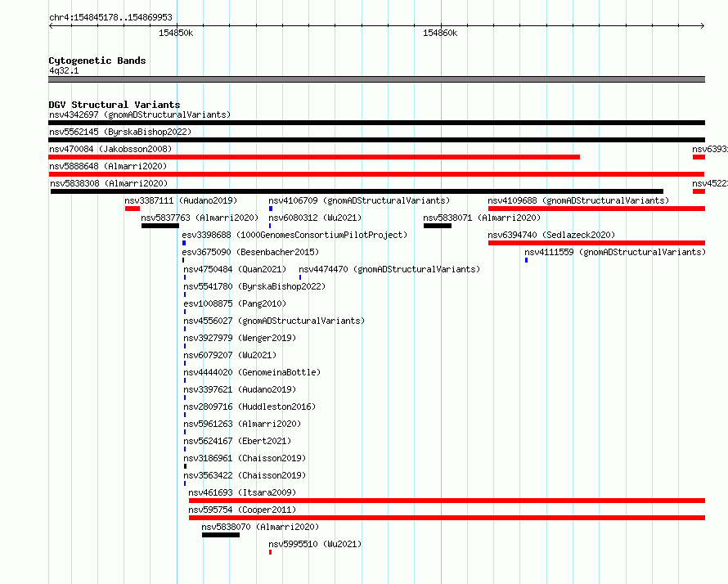Select the esv3675090 Besenbacher2015 label

[251, 252]
